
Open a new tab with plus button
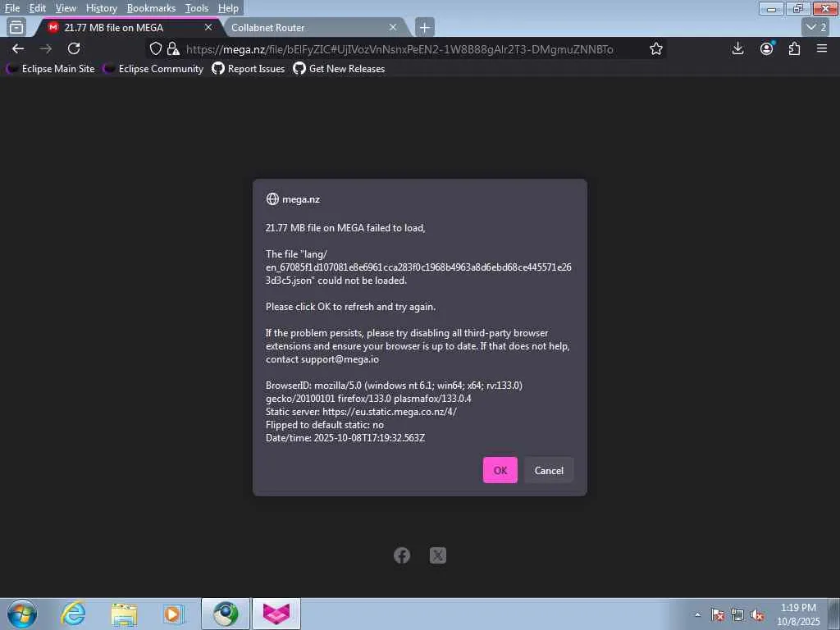point(425,27)
